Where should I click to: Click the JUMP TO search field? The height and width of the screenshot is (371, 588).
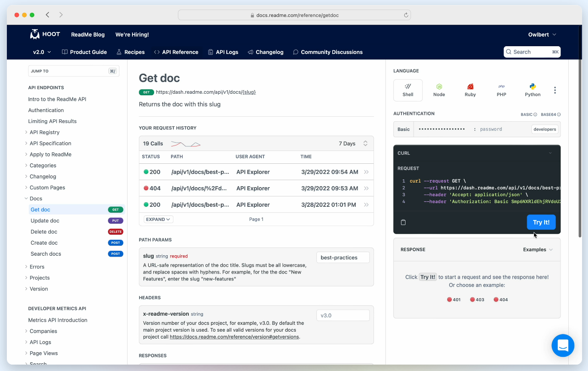pyautogui.click(x=74, y=71)
